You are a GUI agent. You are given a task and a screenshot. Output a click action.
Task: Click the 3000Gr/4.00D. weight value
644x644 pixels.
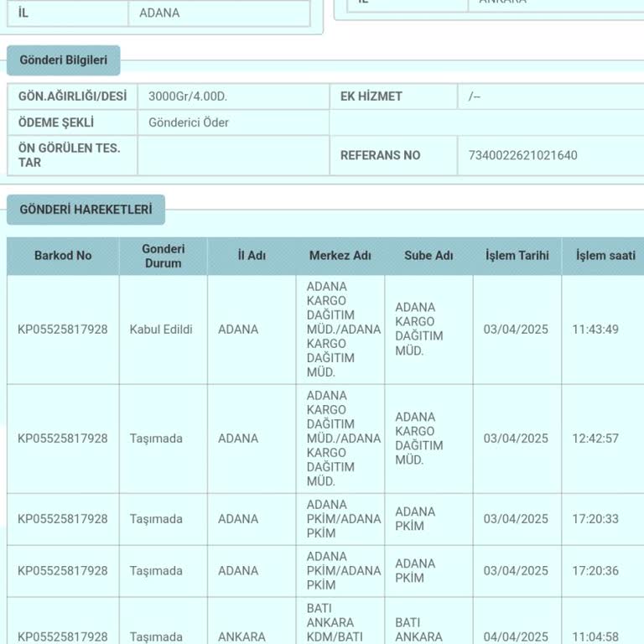coord(188,96)
